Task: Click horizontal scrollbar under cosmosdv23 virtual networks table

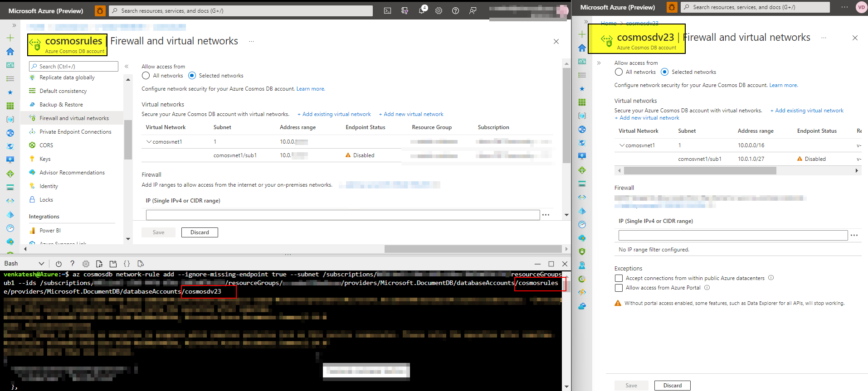Action: tap(700, 171)
